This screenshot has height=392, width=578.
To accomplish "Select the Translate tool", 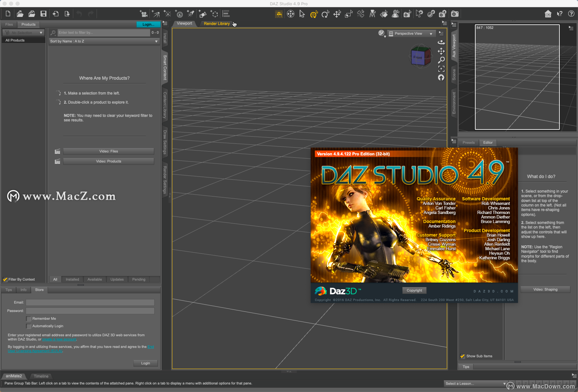I will tap(337, 14).
